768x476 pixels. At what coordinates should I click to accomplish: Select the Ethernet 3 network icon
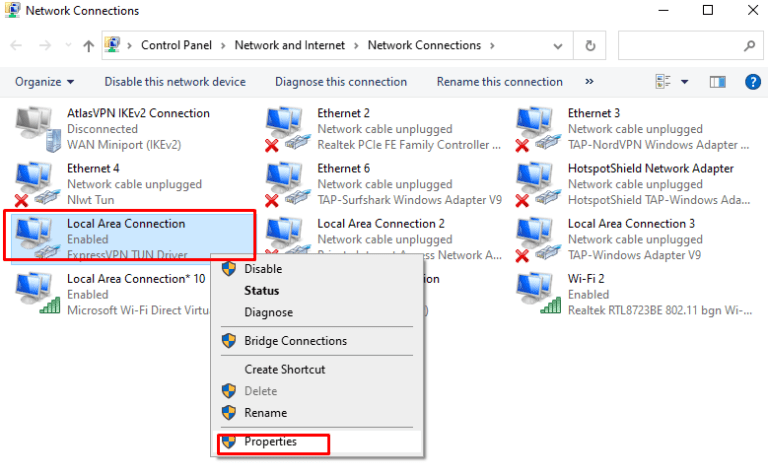[x=537, y=129]
